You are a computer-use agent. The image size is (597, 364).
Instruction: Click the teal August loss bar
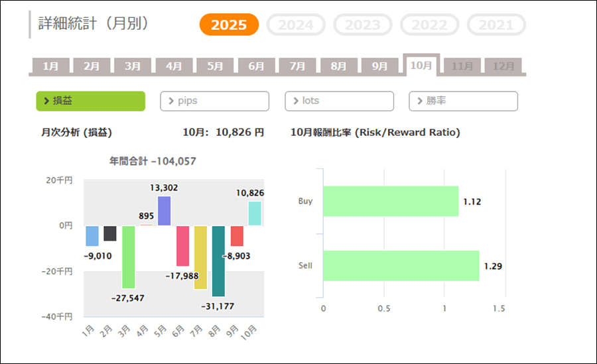point(218,261)
